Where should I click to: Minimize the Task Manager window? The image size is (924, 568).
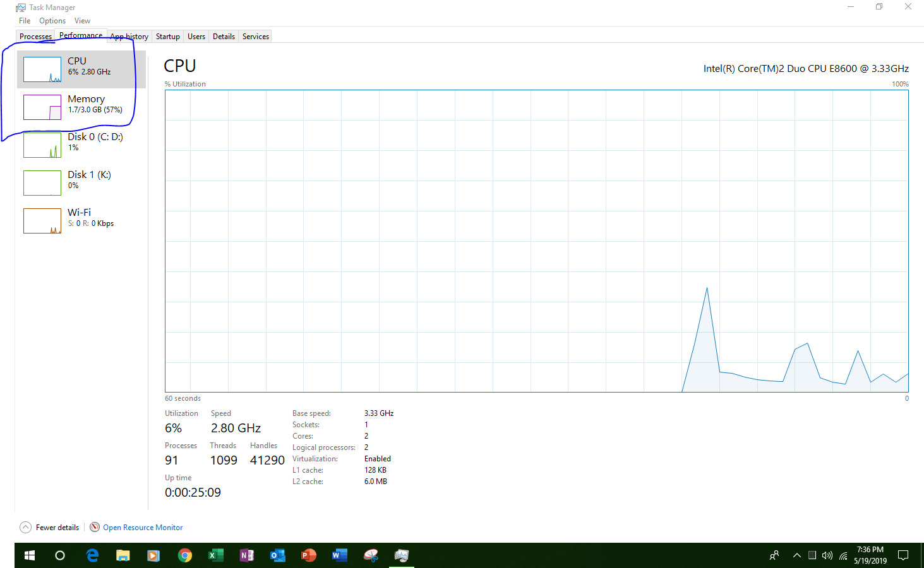click(851, 7)
